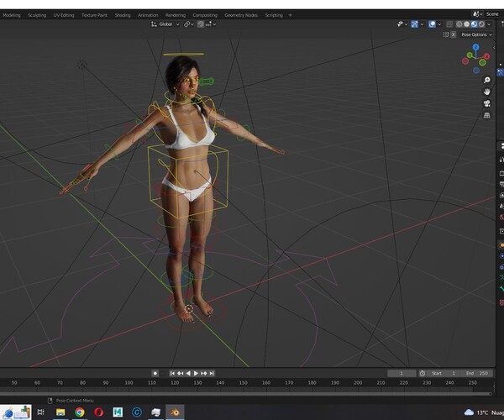Click frame 200 on timeline ruler
The height and width of the screenshot is (420, 504).
[358, 383]
